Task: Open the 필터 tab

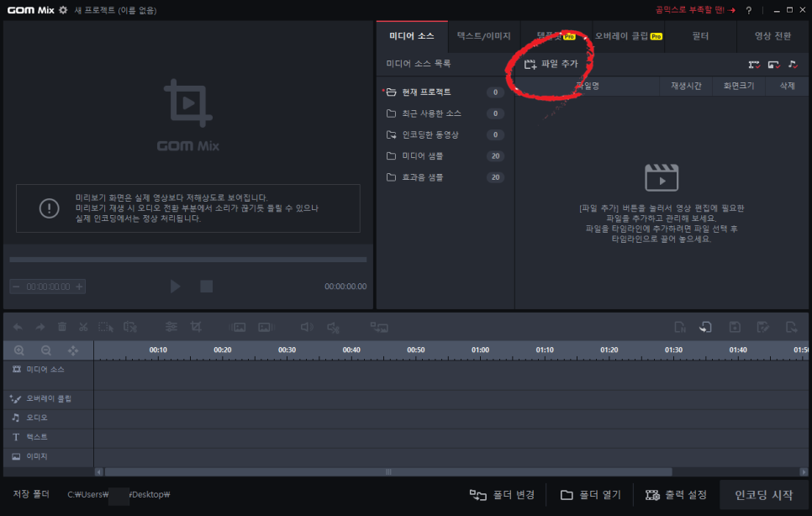Action: point(700,36)
